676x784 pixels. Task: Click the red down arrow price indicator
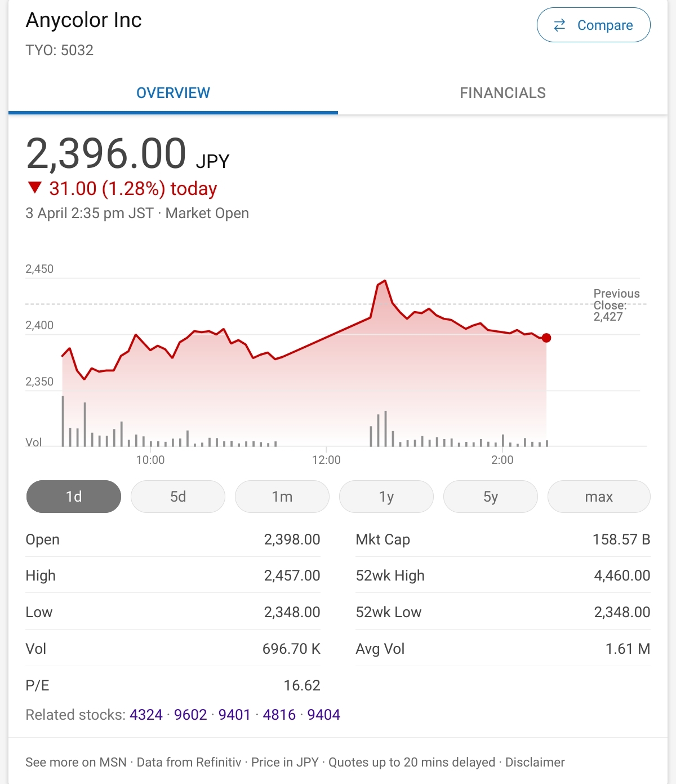point(35,188)
